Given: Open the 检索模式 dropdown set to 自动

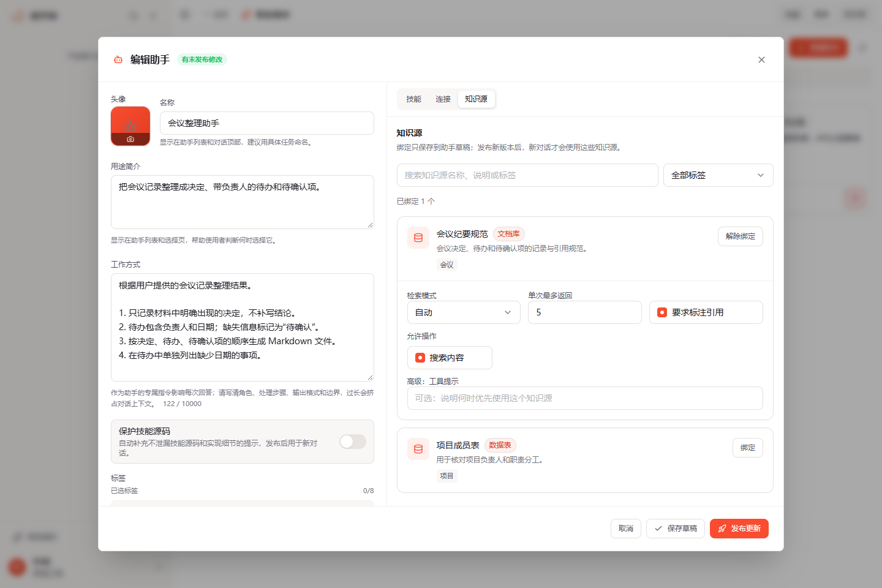Looking at the screenshot, I should [x=464, y=312].
